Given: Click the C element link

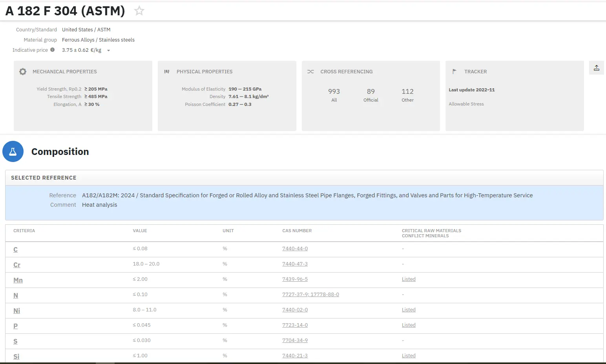Looking at the screenshot, I should [x=16, y=249].
